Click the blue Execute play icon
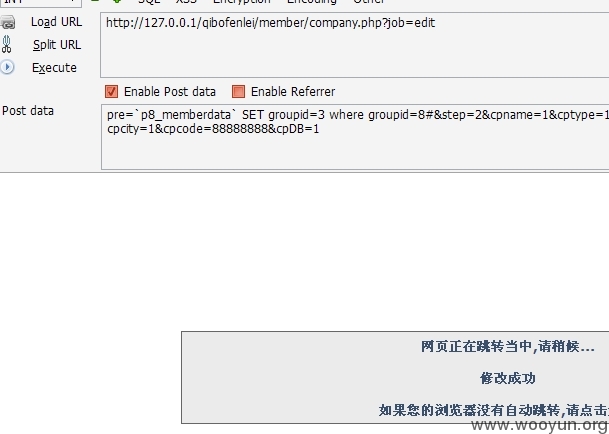 tap(7, 67)
